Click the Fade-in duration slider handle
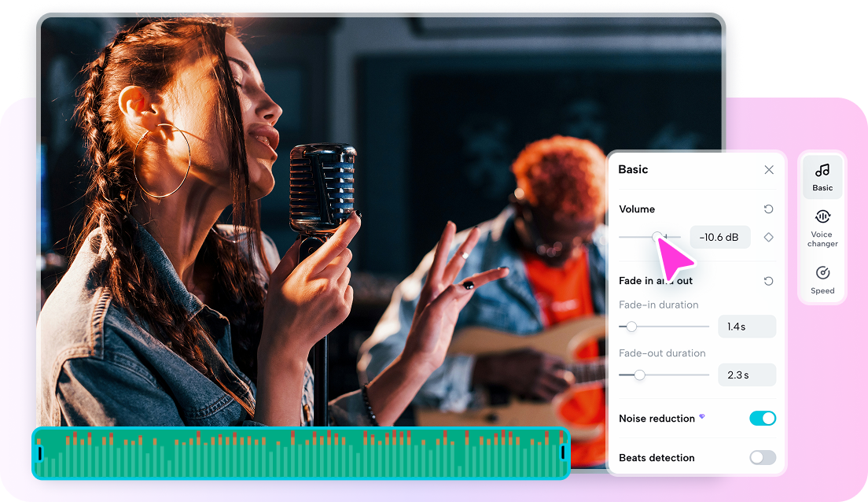The image size is (868, 502). (x=631, y=326)
